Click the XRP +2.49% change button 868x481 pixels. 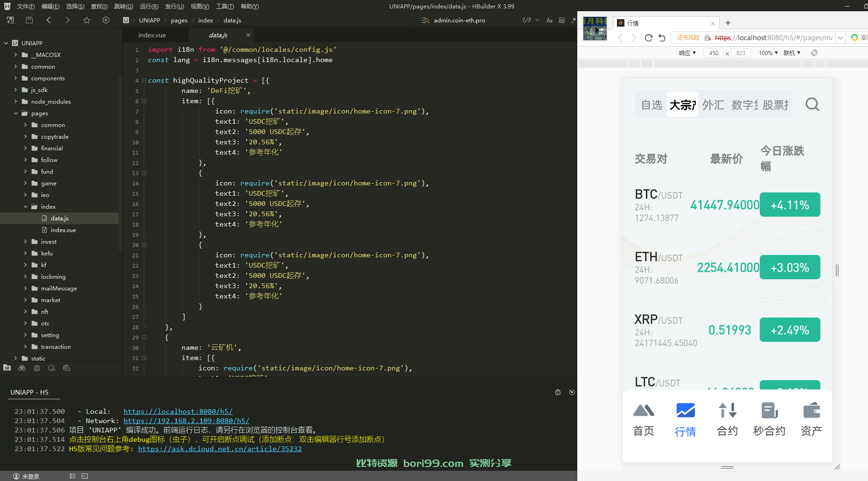click(x=790, y=330)
